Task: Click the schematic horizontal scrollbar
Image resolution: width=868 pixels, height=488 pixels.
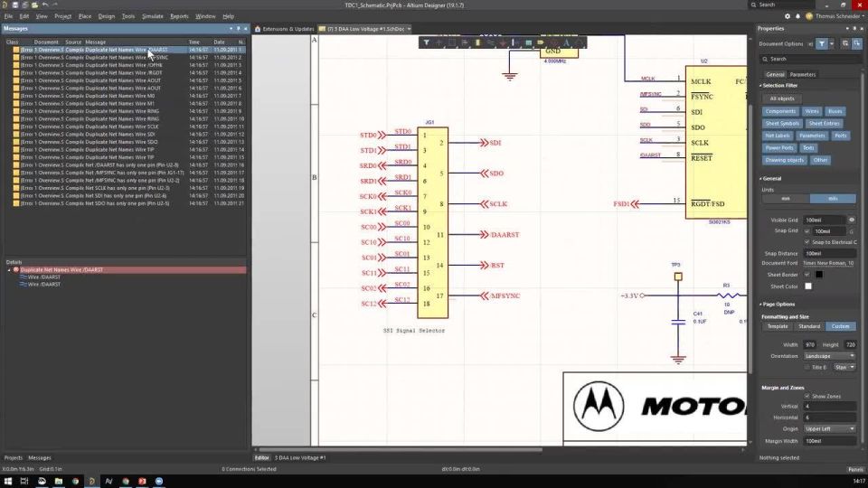Action: (x=401, y=450)
